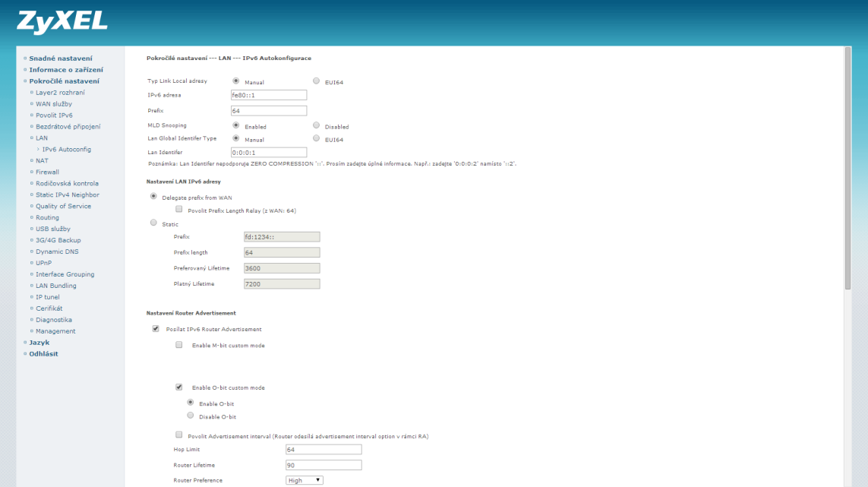Uncheck Posílat IPv6 Router Advertisement
The width and height of the screenshot is (868, 487).
156,328
